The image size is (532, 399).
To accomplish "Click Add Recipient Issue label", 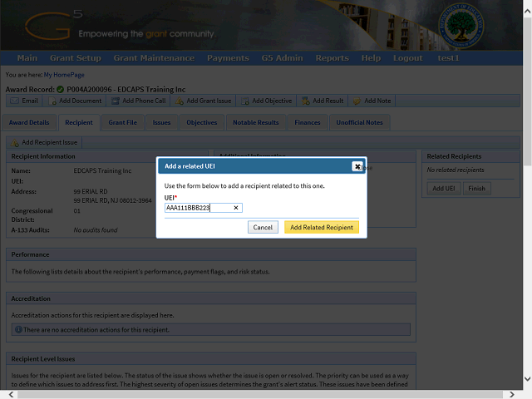I will click(50, 142).
